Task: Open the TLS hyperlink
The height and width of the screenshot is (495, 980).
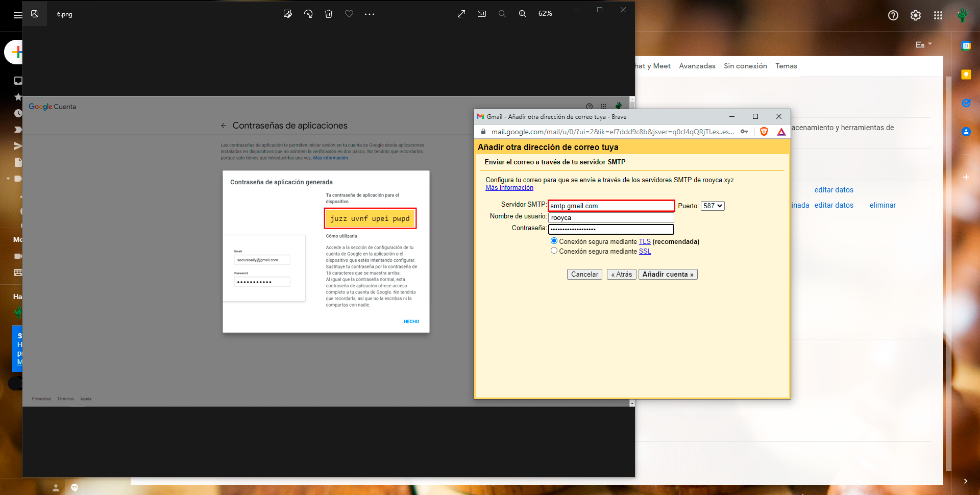Action: pos(645,241)
